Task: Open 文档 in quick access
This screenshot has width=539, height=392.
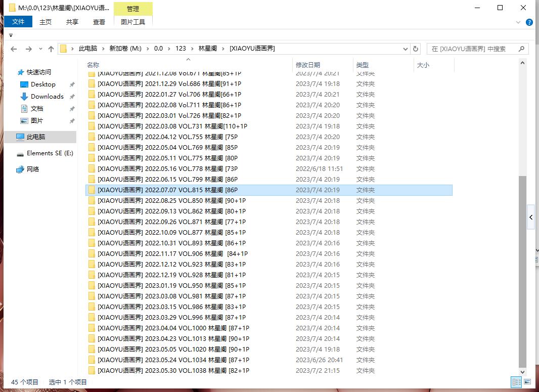Action: (37, 109)
